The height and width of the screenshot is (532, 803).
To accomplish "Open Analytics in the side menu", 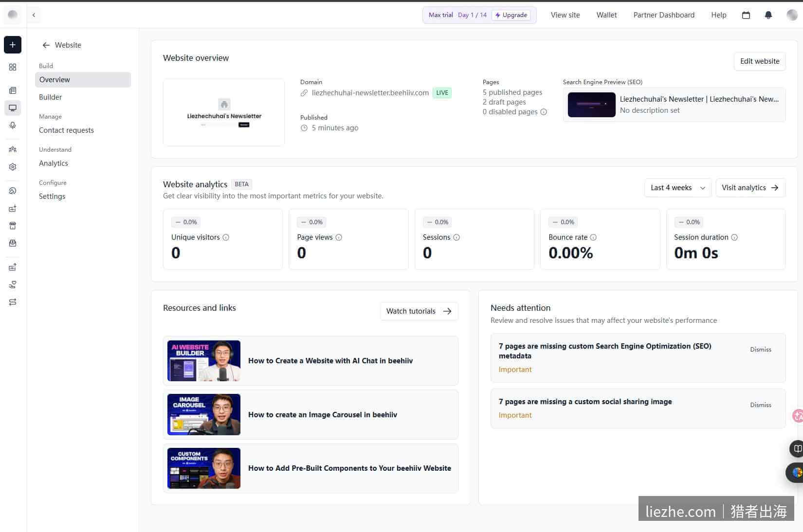I will pyautogui.click(x=54, y=163).
